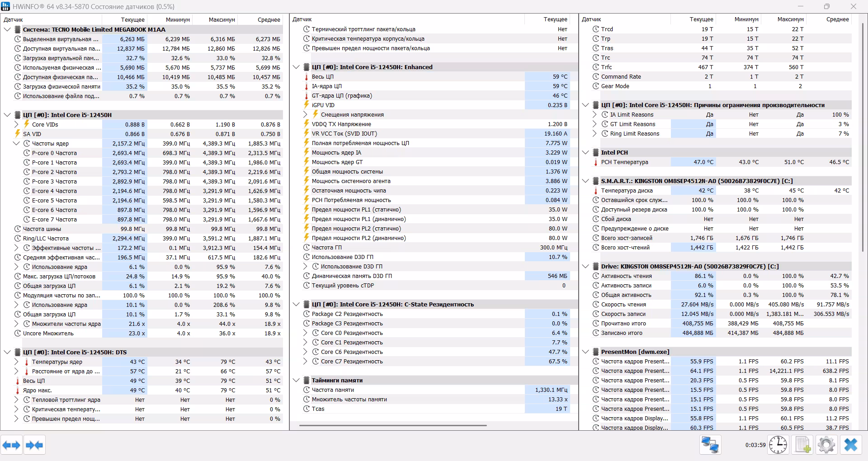The height and width of the screenshot is (461, 868).
Task: Click the clock icon beside Tcas
Action: pos(307,409)
